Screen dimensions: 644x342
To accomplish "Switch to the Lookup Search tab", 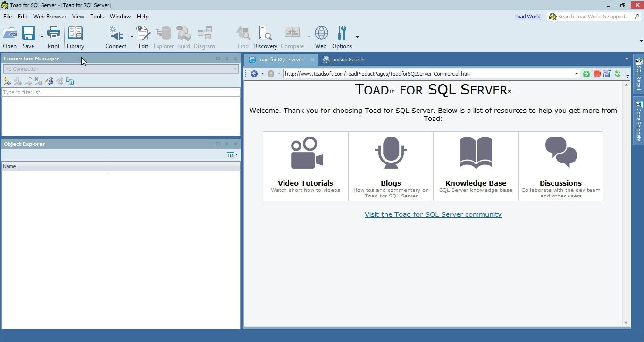I will click(x=343, y=60).
